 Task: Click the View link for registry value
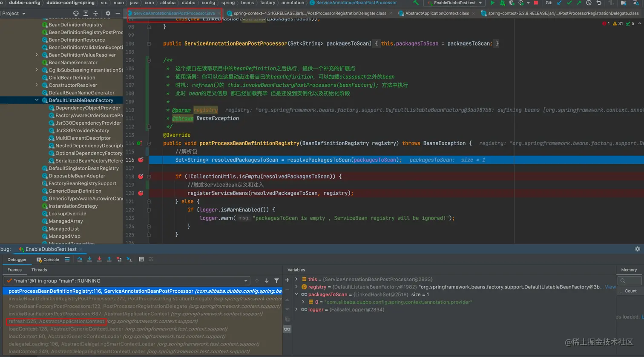(x=610, y=287)
